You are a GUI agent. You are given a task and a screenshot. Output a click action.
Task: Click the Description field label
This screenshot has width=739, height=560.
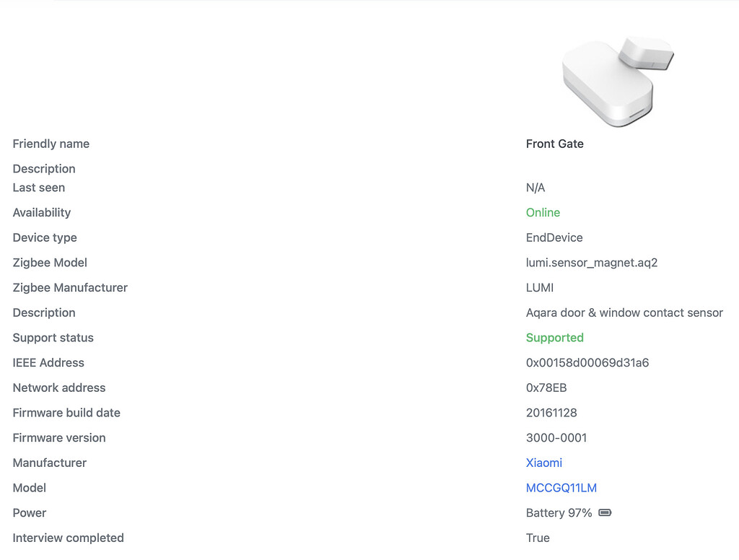(44, 168)
